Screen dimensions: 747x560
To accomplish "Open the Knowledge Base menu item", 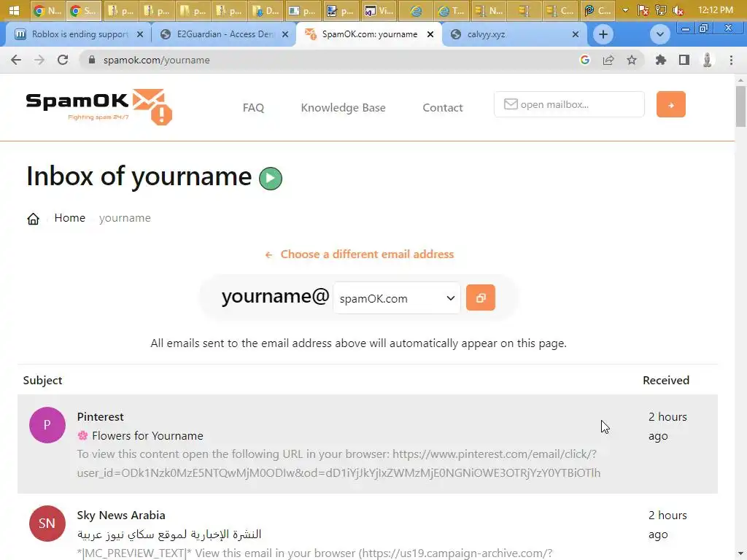I will (343, 108).
